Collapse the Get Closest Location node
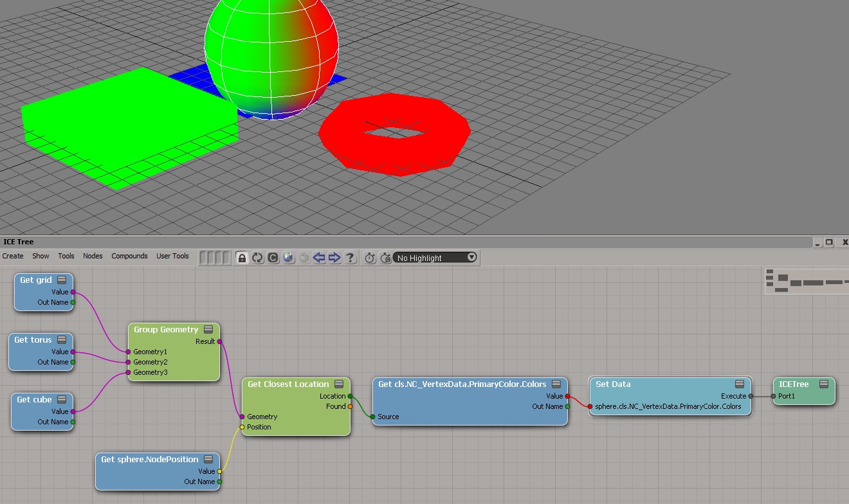The image size is (849, 504). [x=339, y=384]
